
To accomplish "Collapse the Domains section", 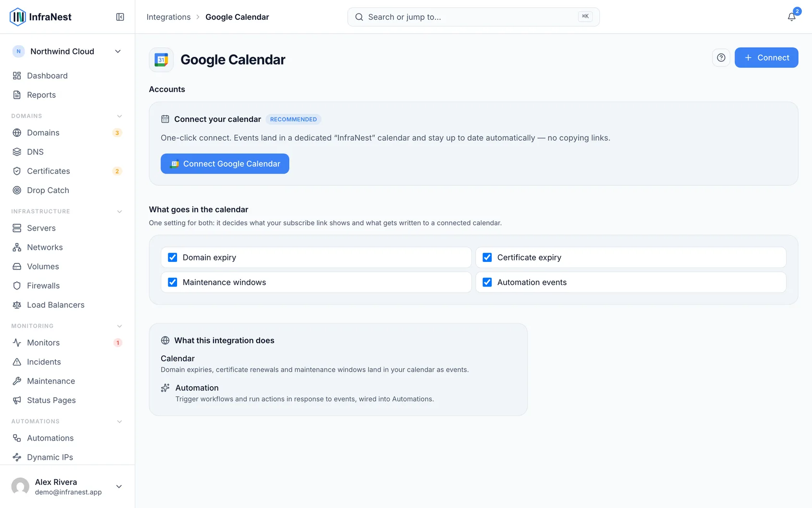I will 119,116.
